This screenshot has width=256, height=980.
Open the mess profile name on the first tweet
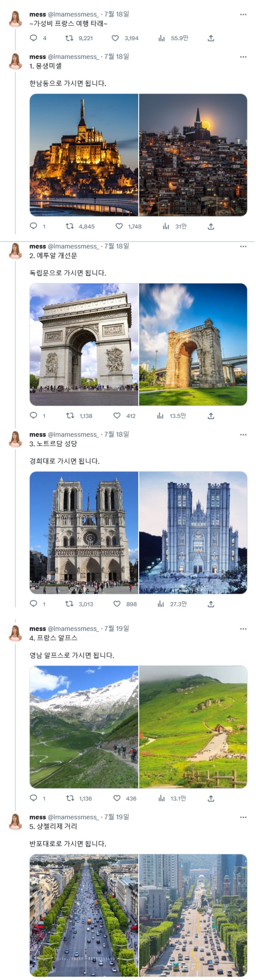coord(37,14)
